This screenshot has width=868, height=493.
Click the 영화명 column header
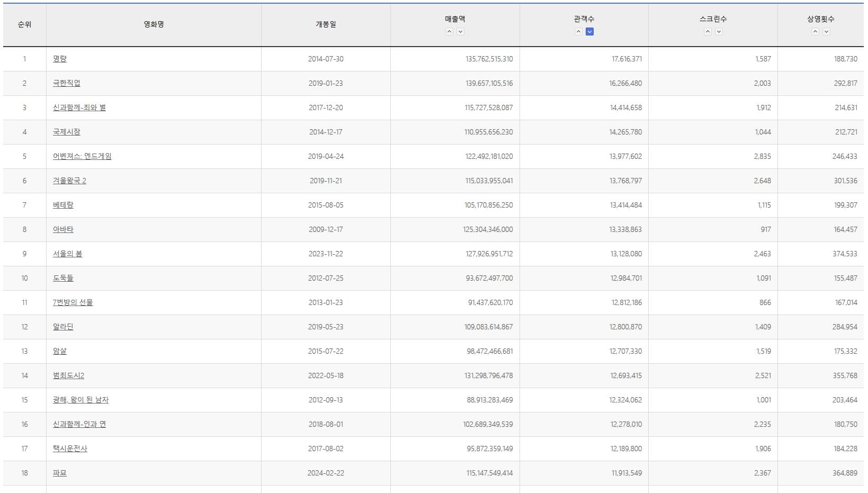point(154,24)
